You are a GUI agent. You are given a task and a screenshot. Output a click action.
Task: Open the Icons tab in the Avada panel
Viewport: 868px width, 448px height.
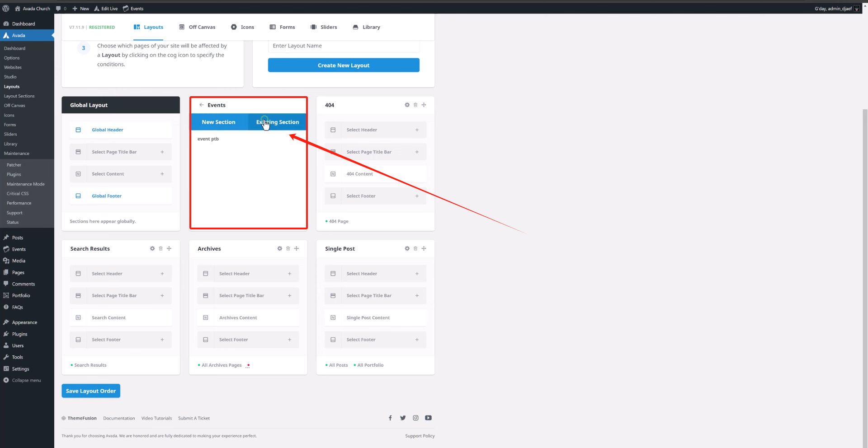tap(243, 27)
